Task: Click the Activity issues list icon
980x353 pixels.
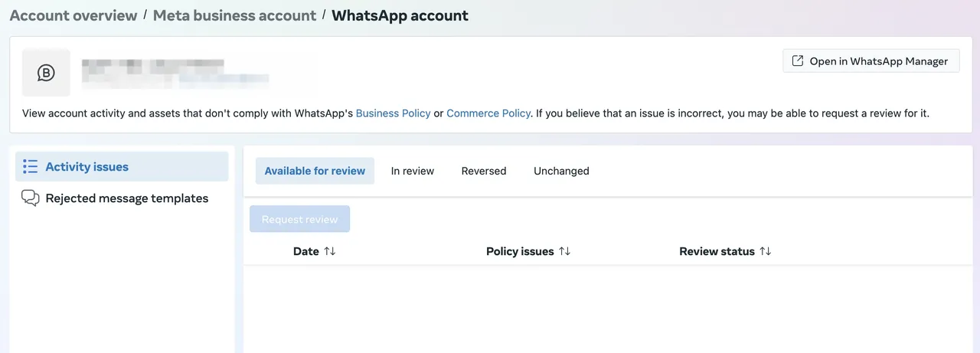Action: 31,166
